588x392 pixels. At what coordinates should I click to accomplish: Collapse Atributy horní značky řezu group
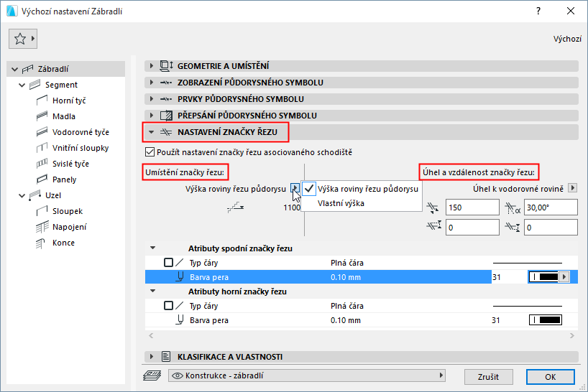[x=152, y=291]
